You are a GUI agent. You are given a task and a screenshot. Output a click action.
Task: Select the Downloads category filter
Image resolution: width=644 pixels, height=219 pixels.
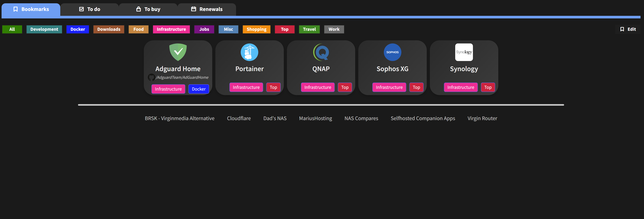(x=109, y=29)
